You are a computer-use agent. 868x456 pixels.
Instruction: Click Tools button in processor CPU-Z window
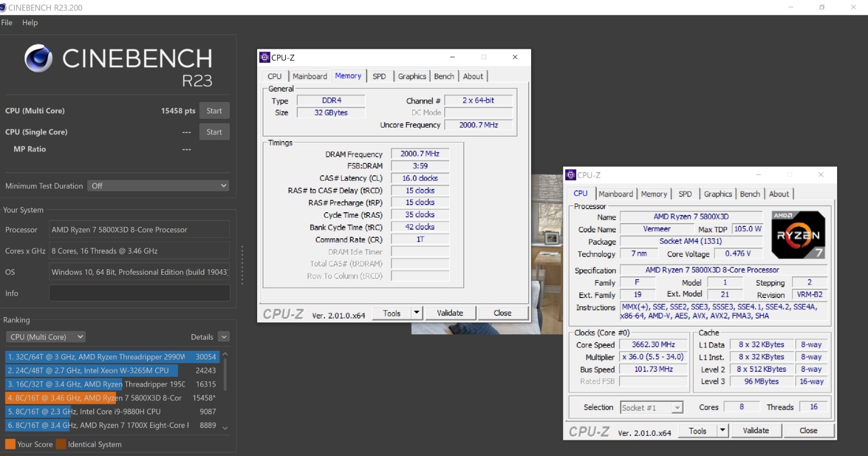[698, 431]
